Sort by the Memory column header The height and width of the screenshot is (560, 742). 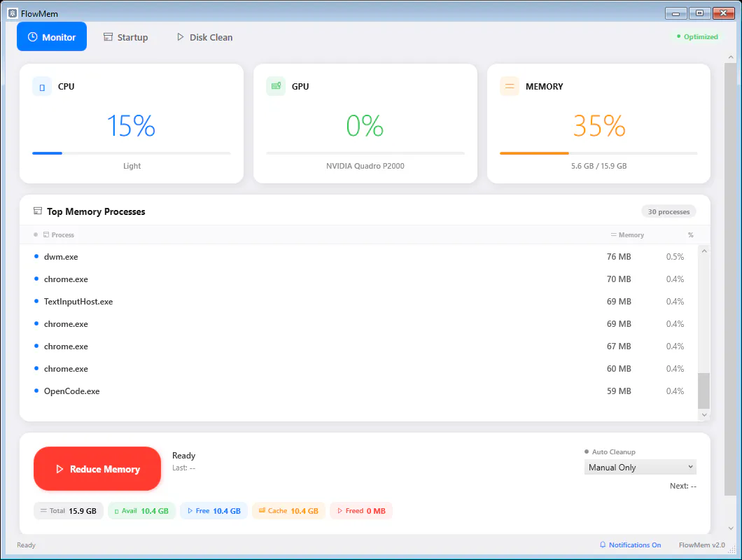click(627, 234)
